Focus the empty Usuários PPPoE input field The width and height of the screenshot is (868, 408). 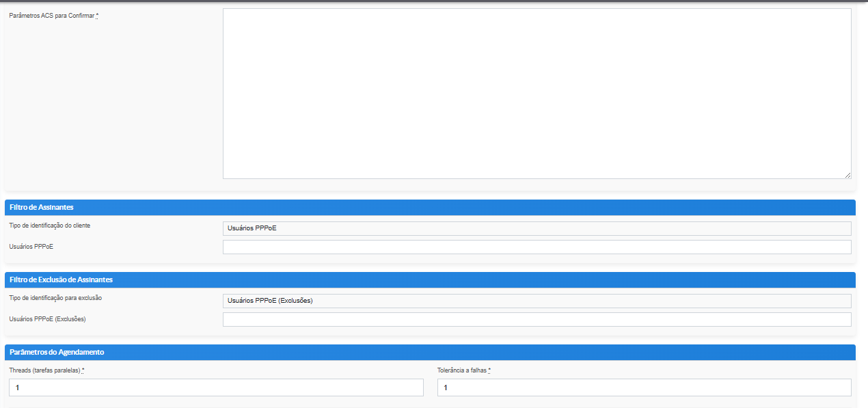(x=537, y=247)
